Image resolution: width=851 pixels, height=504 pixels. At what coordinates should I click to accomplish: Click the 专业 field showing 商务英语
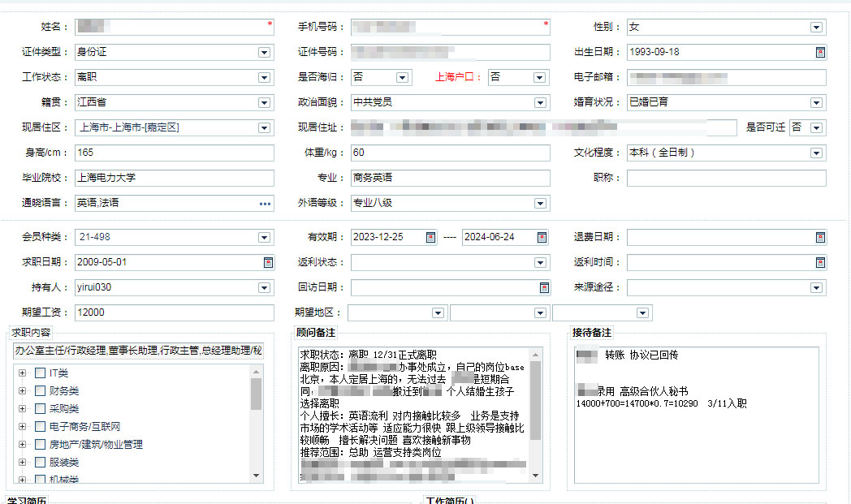coord(451,178)
